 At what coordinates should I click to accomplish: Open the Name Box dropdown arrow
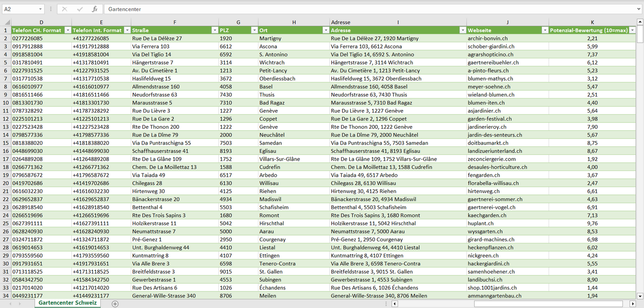click(x=41, y=9)
